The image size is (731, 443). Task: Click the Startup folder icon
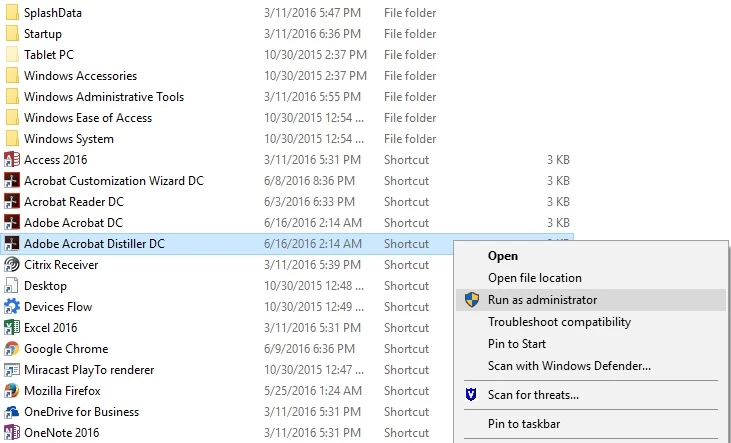(x=12, y=34)
